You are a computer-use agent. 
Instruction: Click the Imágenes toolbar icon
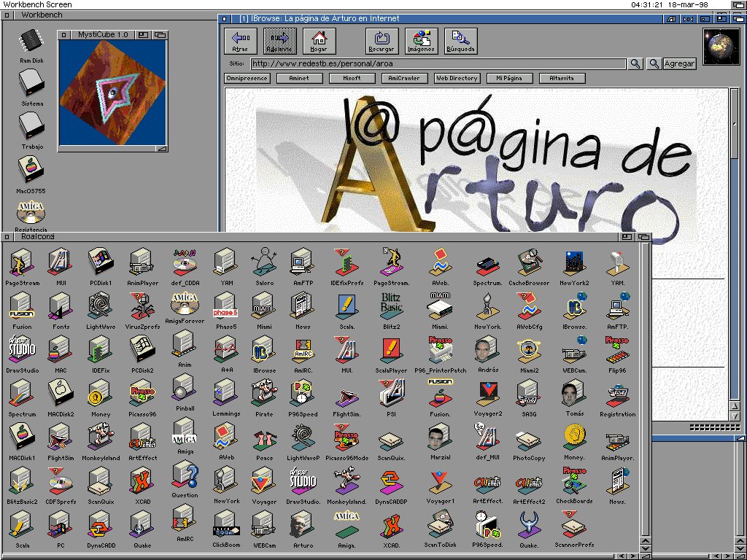click(421, 41)
